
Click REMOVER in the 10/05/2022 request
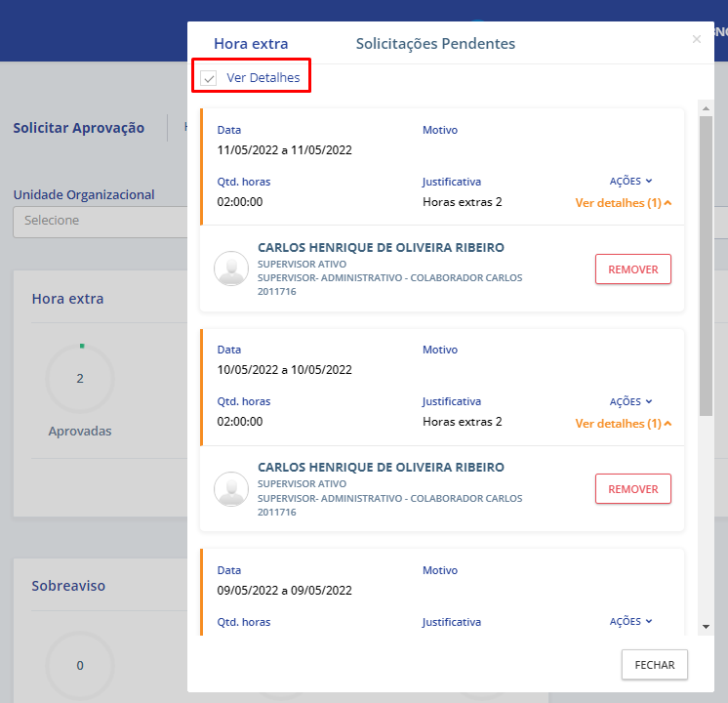point(632,489)
